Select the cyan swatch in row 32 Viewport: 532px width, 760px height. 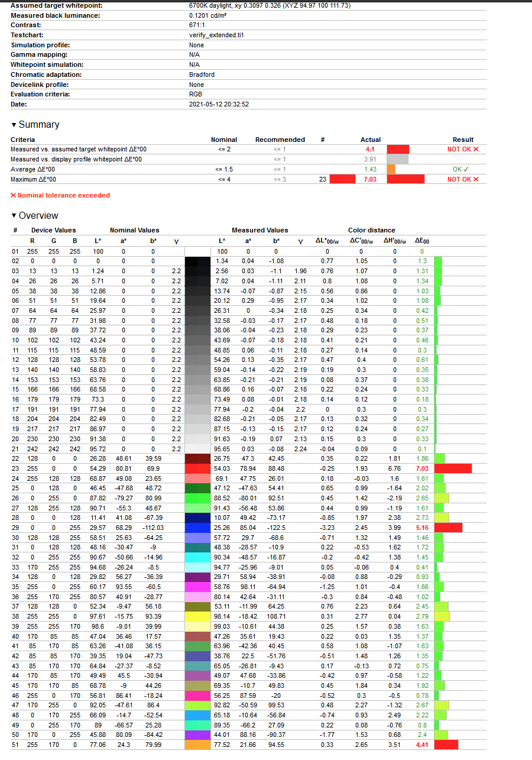tap(197, 557)
